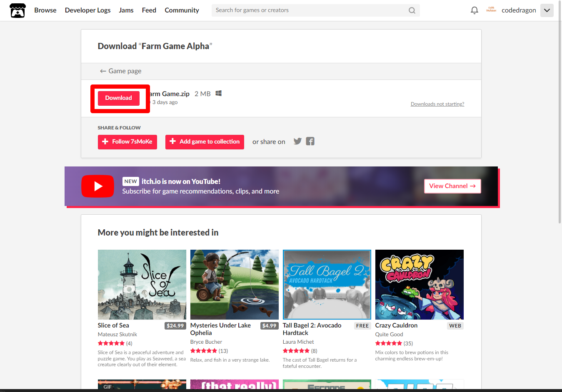
Task: Click Crazy Cauldron title link
Action: click(396, 325)
